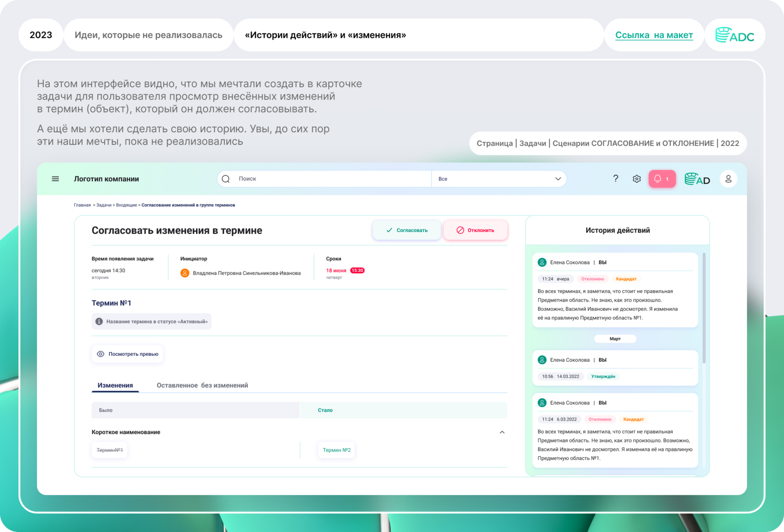Click the search magnifier icon

pyautogui.click(x=226, y=179)
